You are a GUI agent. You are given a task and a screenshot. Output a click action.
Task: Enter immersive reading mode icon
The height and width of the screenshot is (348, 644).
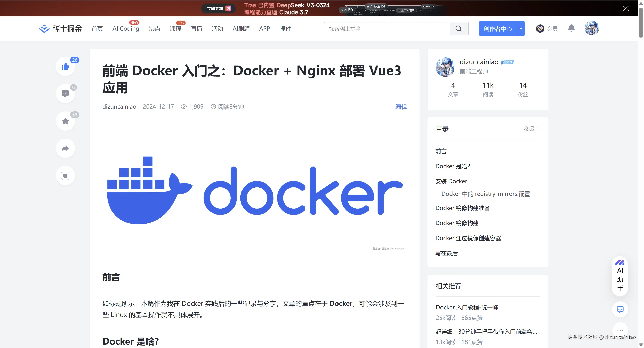coord(65,176)
